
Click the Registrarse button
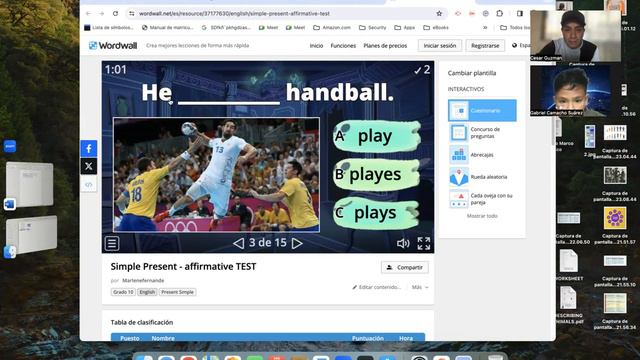(x=485, y=46)
